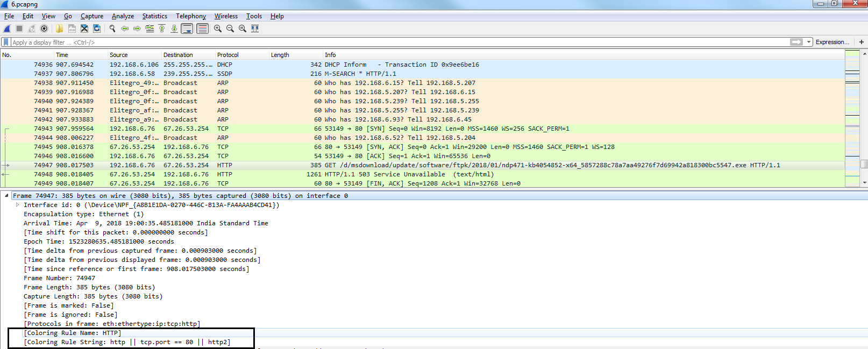Screen dimensions: 868x349
Task: Open the Analyze menu
Action: (123, 16)
